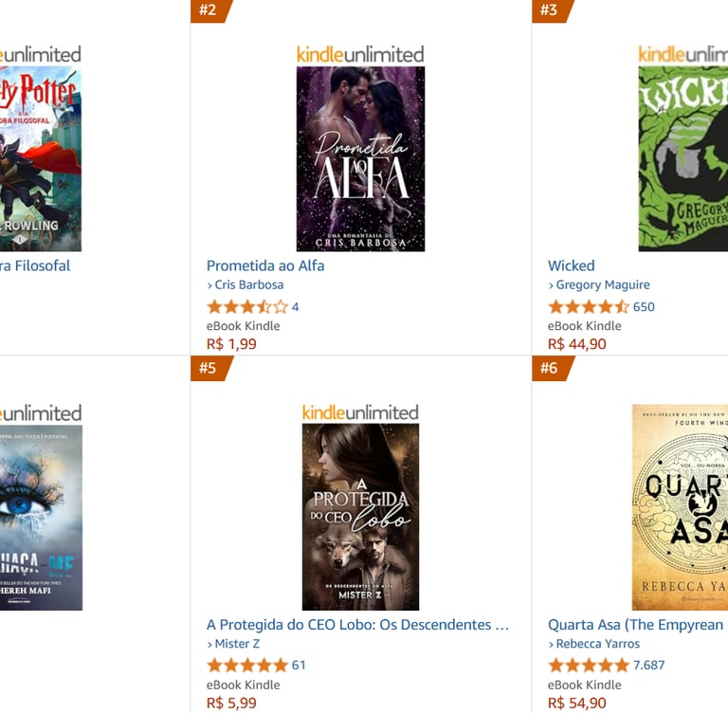Click the Quarta Asa (The Empyrean) title
The height and width of the screenshot is (713, 728).
click(x=637, y=625)
